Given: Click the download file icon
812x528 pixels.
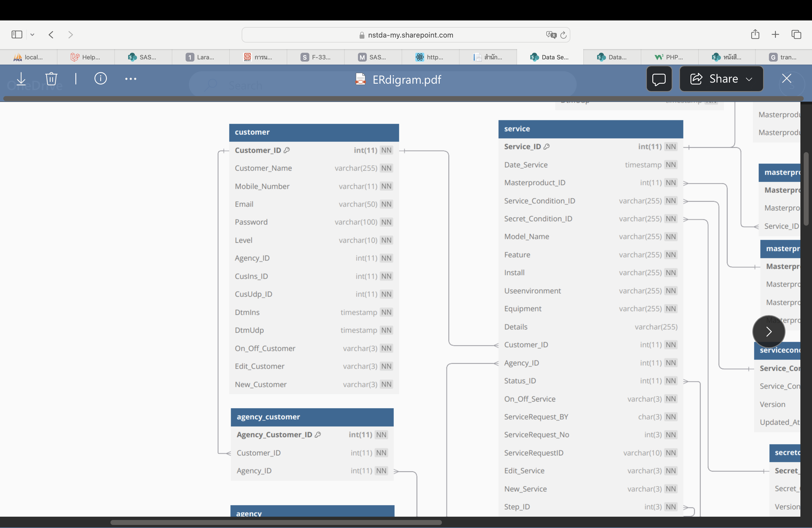Looking at the screenshot, I should click(21, 79).
